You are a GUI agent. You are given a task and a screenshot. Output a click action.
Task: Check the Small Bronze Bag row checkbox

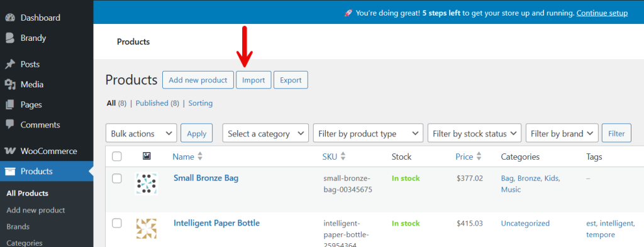click(x=117, y=178)
